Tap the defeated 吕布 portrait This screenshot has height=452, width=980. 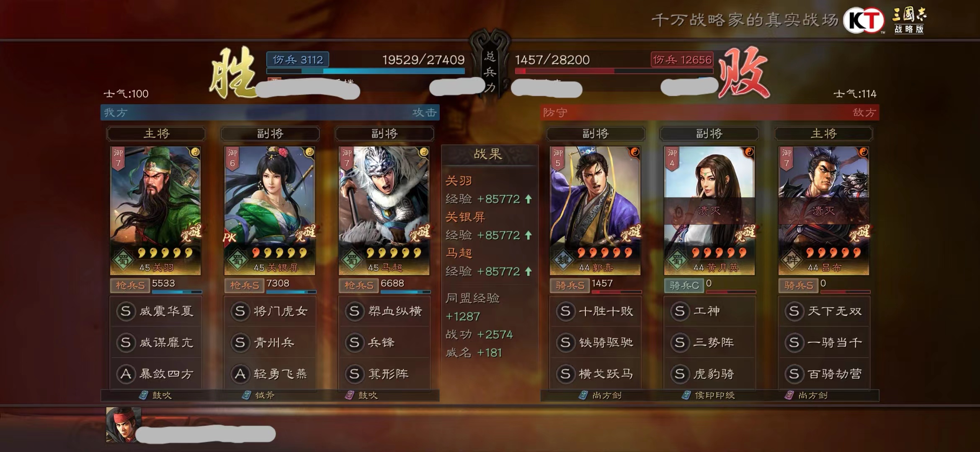824,211
